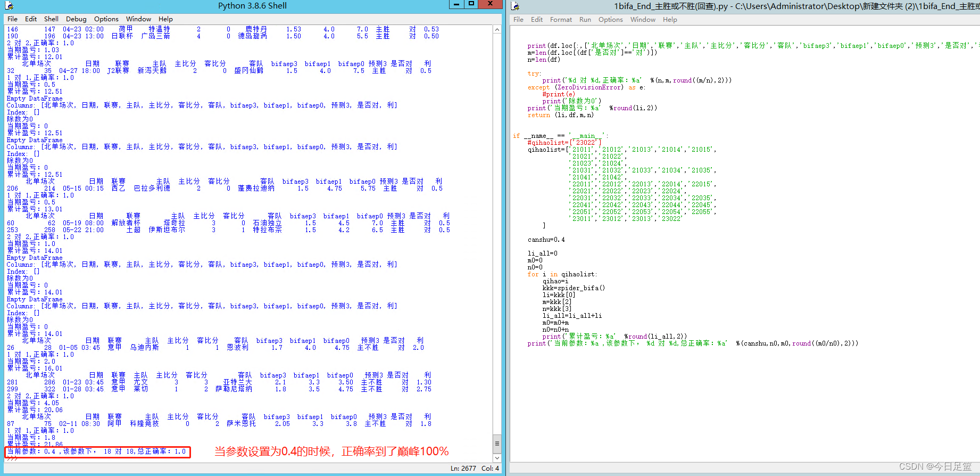Open File menu in the editor window
The image size is (980, 476).
tap(518, 19)
